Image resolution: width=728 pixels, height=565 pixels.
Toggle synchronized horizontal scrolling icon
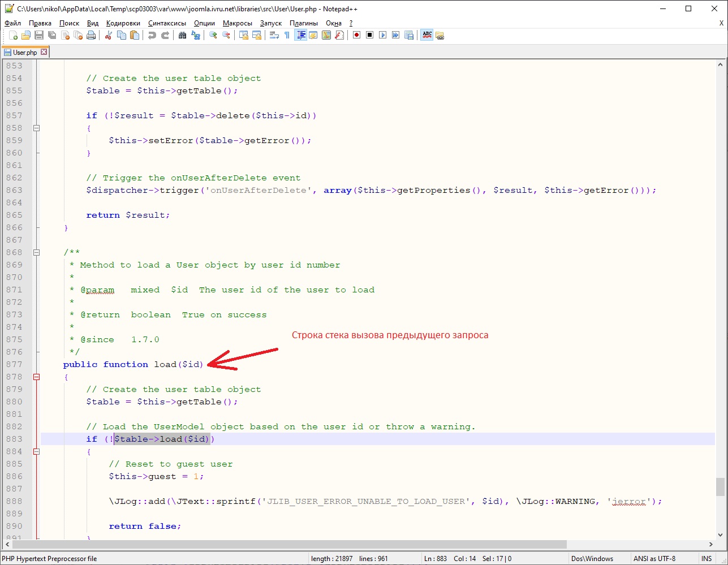point(257,35)
